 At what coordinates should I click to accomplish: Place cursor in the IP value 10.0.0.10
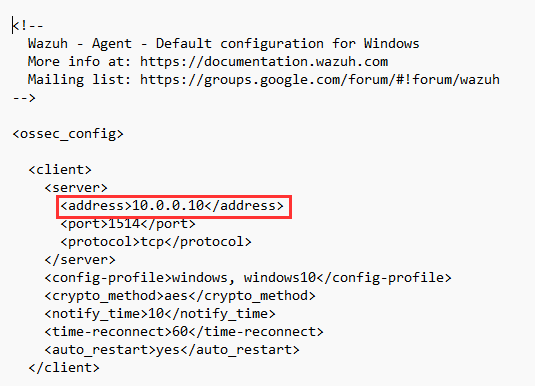[x=168, y=206]
